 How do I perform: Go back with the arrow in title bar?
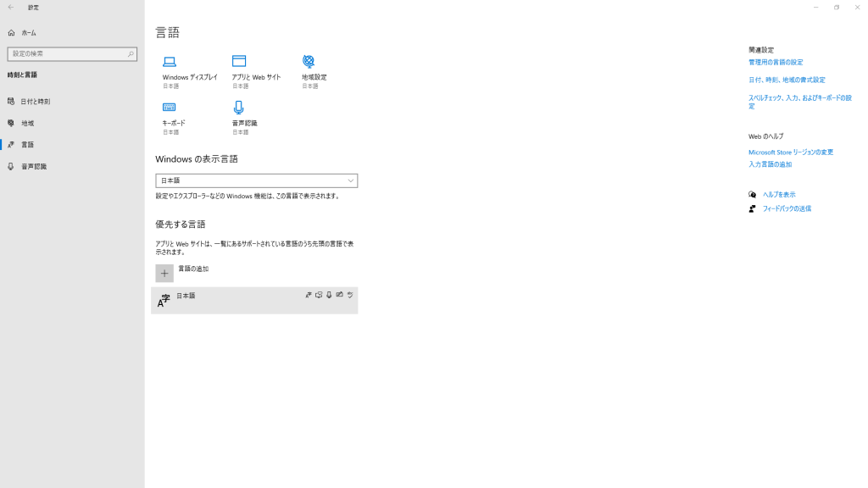(11, 7)
